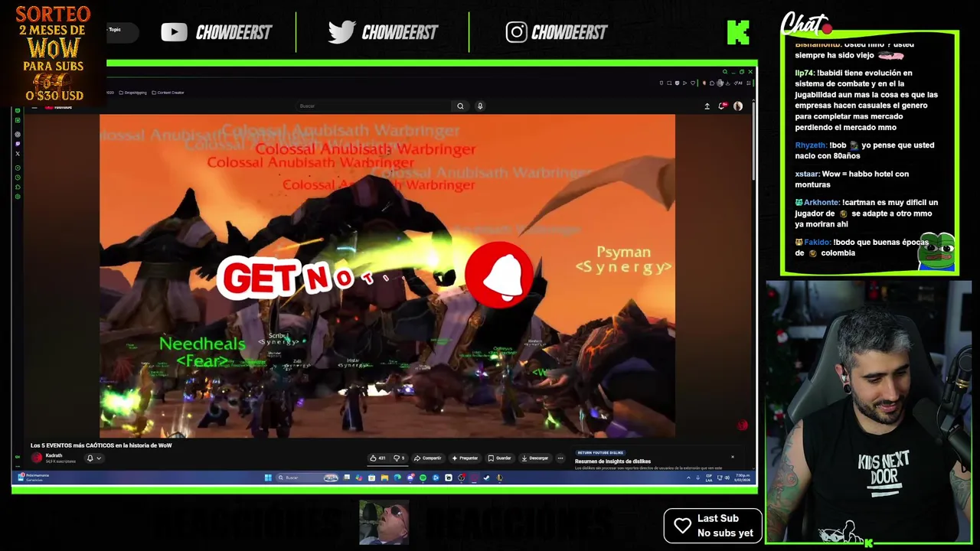This screenshot has width=980, height=551.
Task: Open the Dropshipping bookmark folder
Action: tap(132, 93)
